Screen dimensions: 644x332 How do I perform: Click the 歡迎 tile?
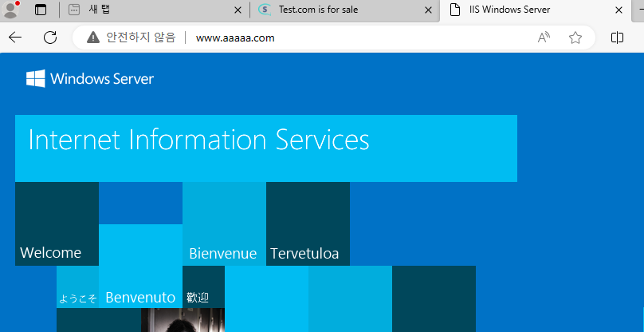click(x=204, y=287)
